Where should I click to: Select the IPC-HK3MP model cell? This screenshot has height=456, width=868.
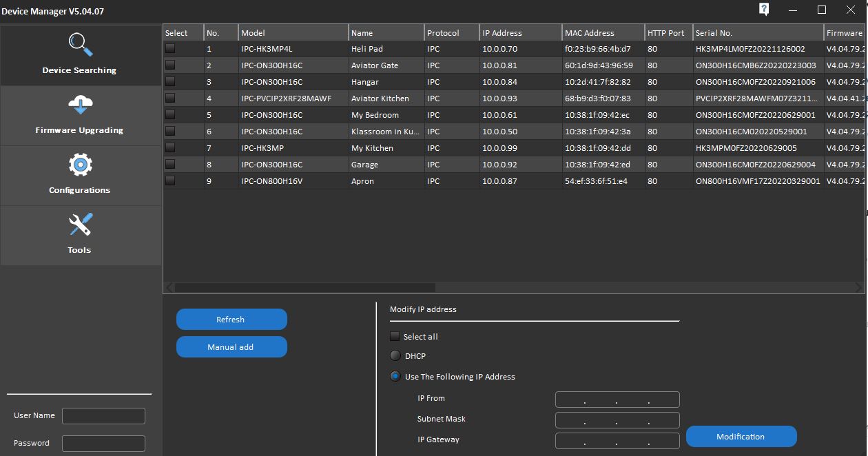point(293,148)
